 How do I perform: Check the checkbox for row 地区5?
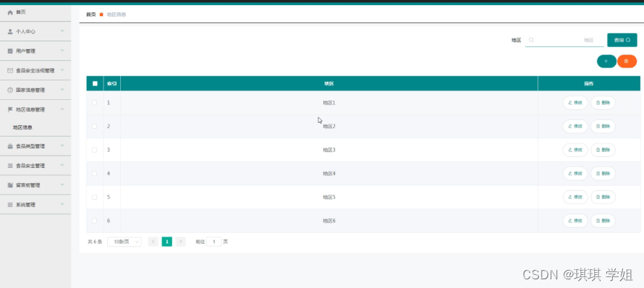click(x=95, y=198)
